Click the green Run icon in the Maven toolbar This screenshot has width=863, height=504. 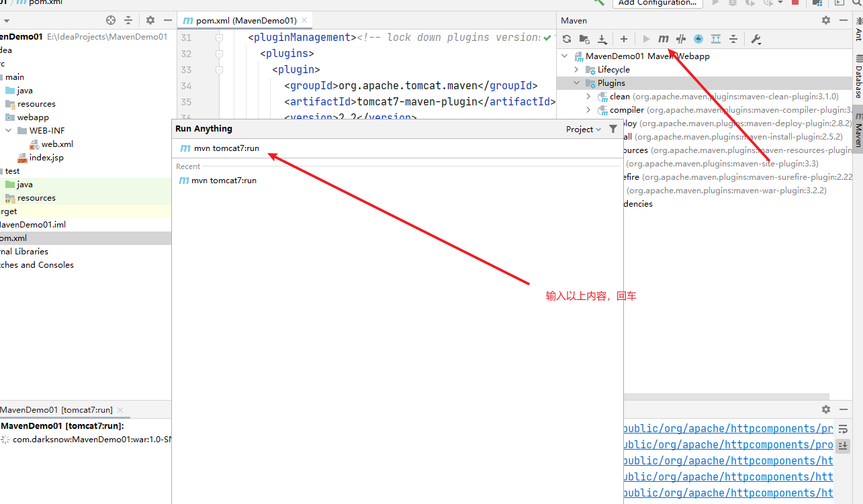(646, 39)
